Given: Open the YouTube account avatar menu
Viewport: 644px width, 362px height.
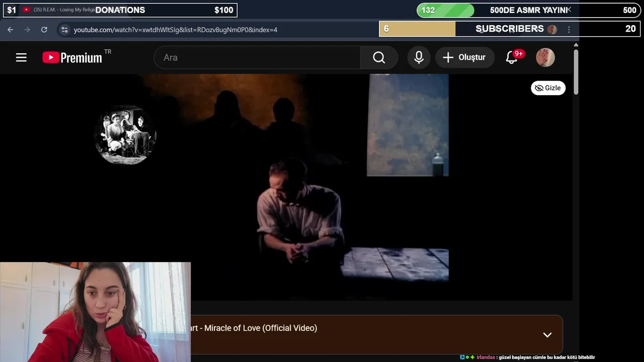Looking at the screenshot, I should point(545,57).
